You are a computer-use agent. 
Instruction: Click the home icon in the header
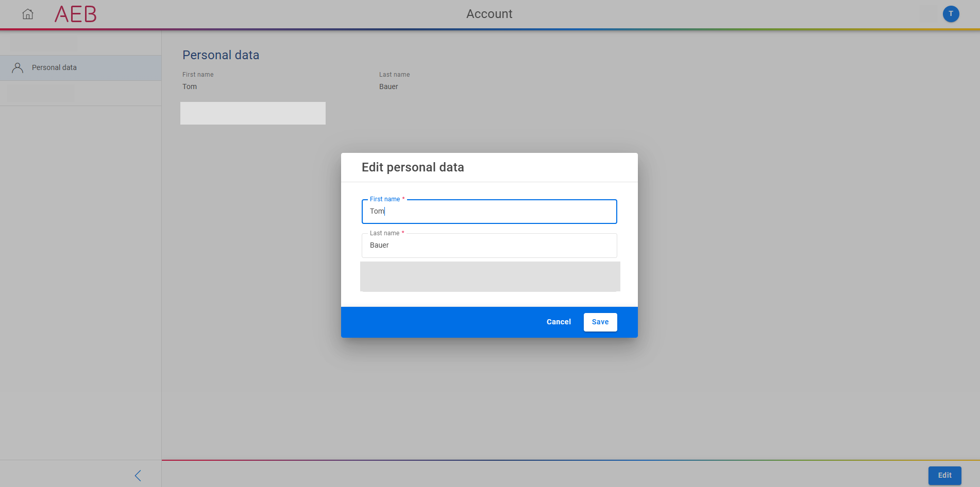click(x=28, y=14)
